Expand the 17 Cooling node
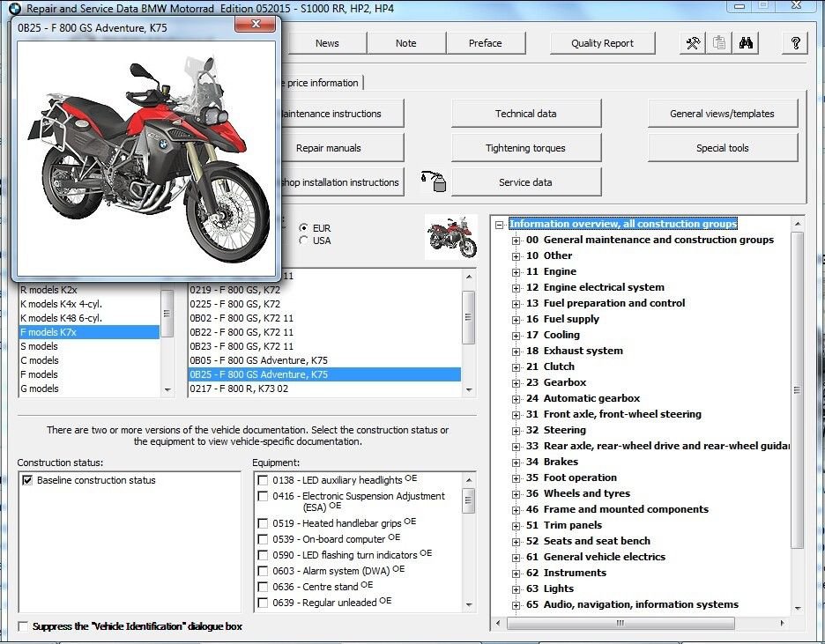This screenshot has width=825, height=644. coord(517,336)
